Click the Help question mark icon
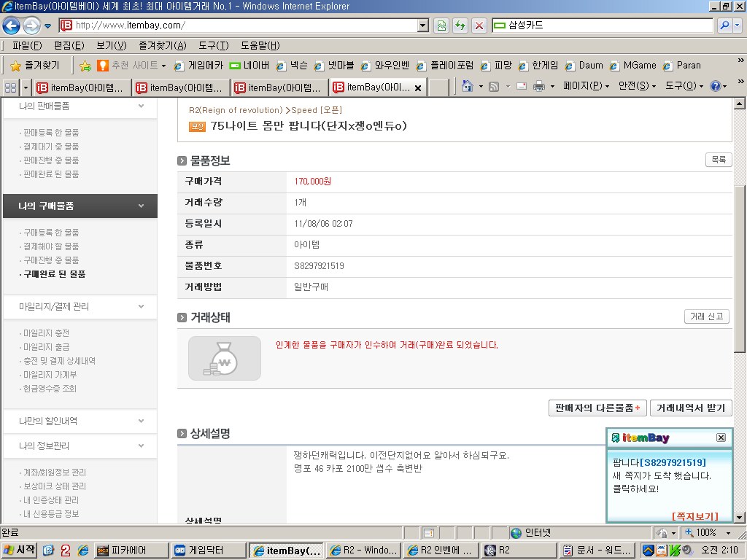 tap(716, 86)
